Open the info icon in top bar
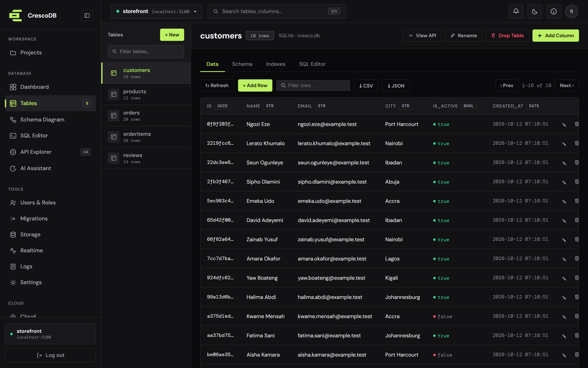The width and height of the screenshot is (588, 368). tap(553, 11)
